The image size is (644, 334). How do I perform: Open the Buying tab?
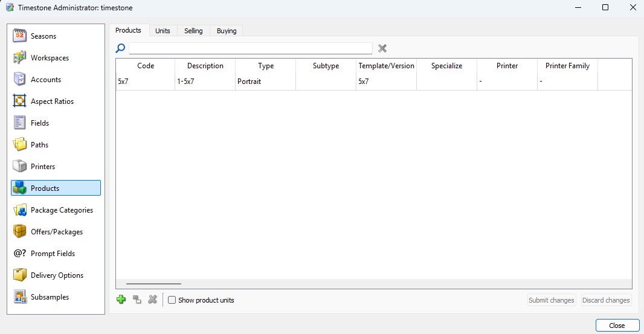click(227, 31)
